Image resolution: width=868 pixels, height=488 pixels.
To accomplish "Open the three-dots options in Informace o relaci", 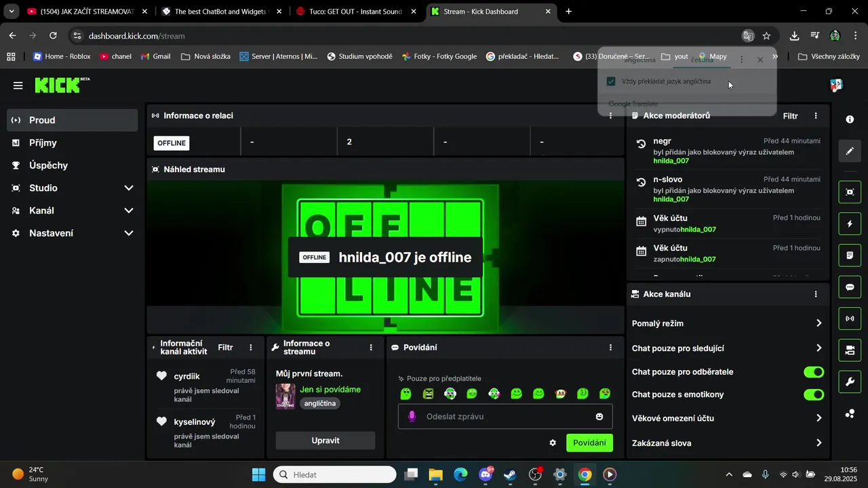I will [610, 116].
